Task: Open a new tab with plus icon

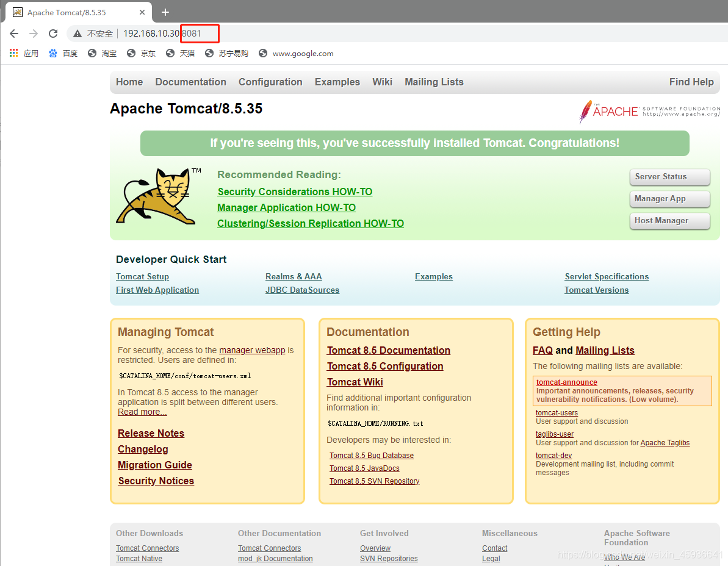Action: 165,13
